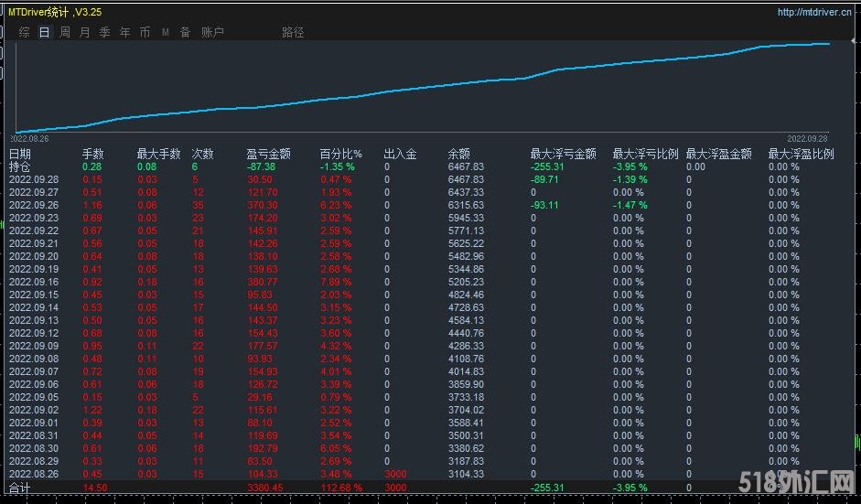Select the 2022.09.13 date row
861x504 pixels.
tap(34, 320)
